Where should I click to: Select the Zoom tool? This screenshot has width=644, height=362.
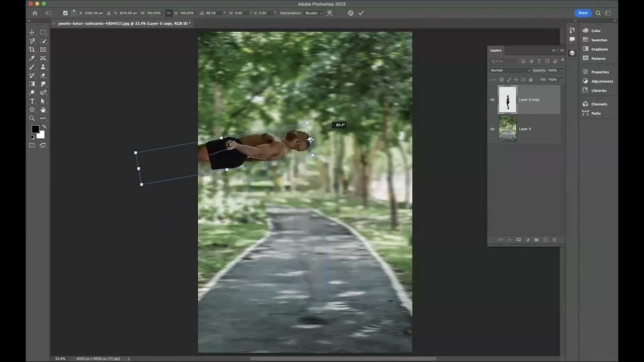[32, 118]
